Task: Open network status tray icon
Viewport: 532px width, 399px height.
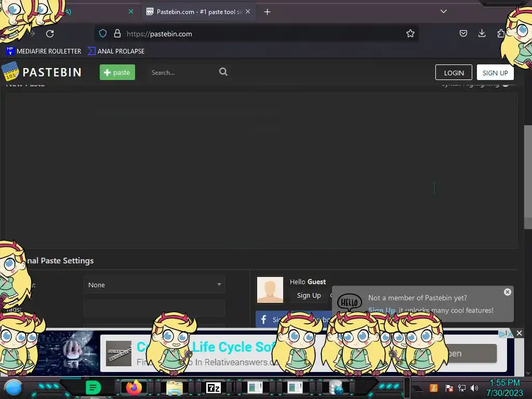Action: pos(462,388)
